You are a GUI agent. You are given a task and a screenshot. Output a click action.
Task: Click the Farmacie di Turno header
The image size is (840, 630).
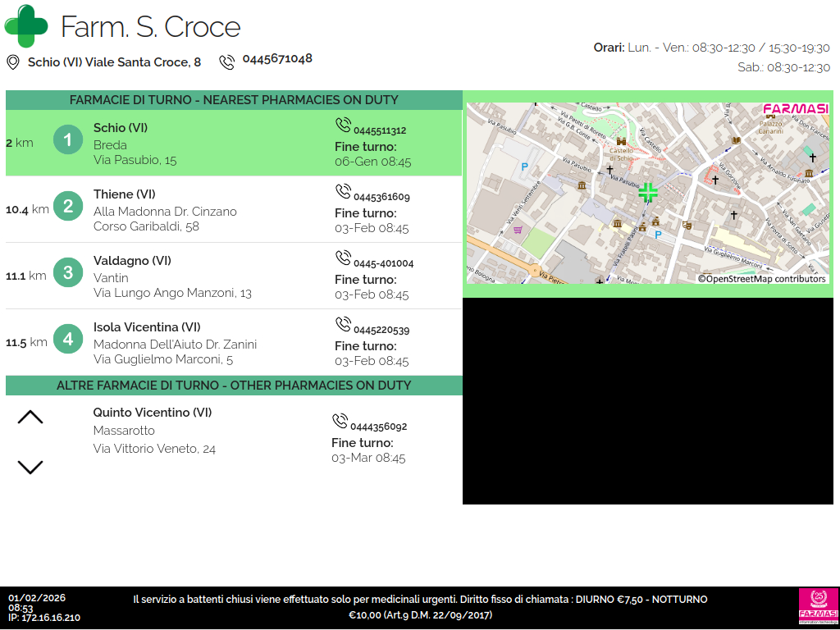(234, 100)
